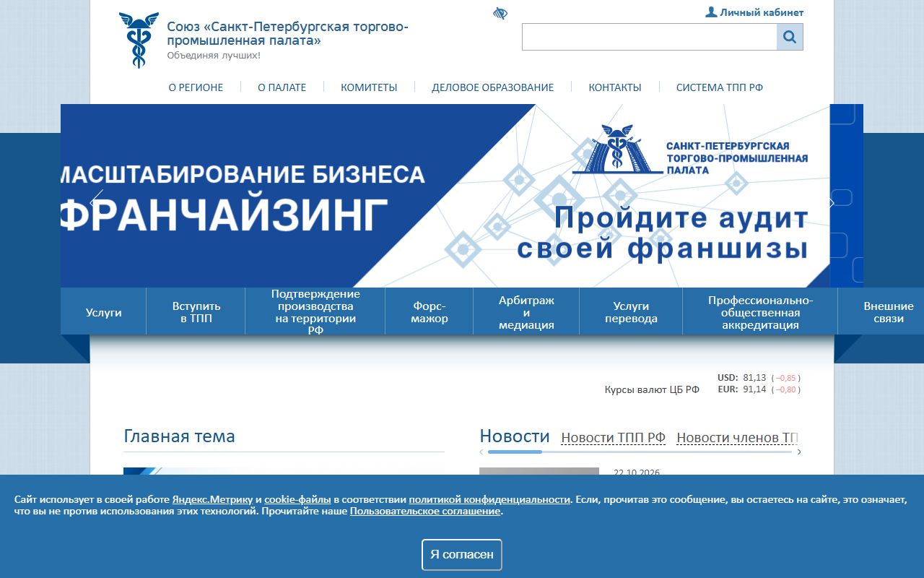Image resolution: width=924 pixels, height=578 pixels.
Task: Focus the site search input field
Action: (x=650, y=37)
